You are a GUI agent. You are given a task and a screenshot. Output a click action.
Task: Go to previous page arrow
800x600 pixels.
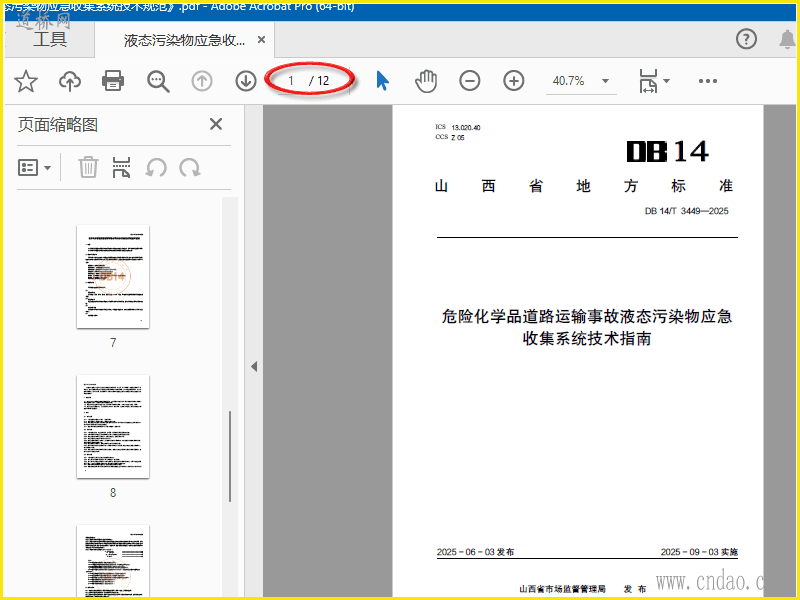click(202, 81)
